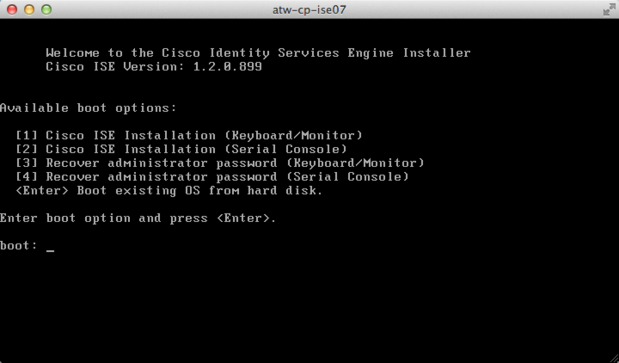Click the "Available boot options:" heading

88,108
